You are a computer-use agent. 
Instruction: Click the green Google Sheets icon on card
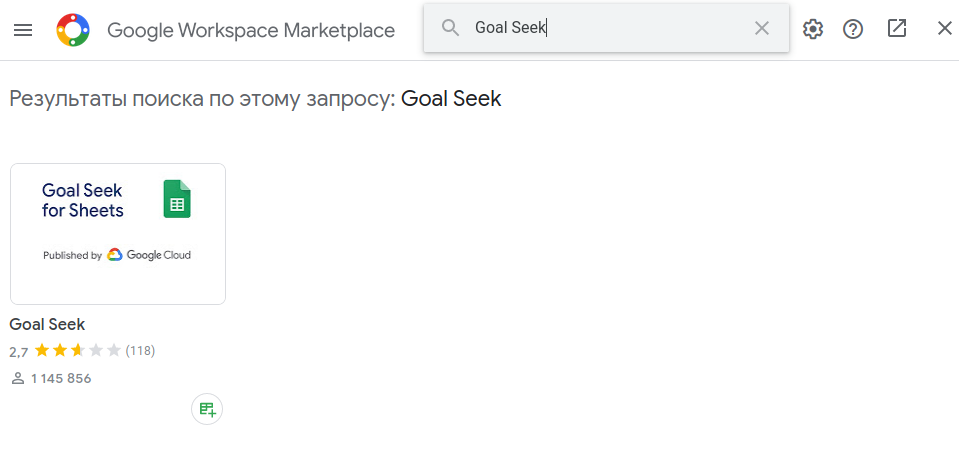pyautogui.click(x=177, y=199)
